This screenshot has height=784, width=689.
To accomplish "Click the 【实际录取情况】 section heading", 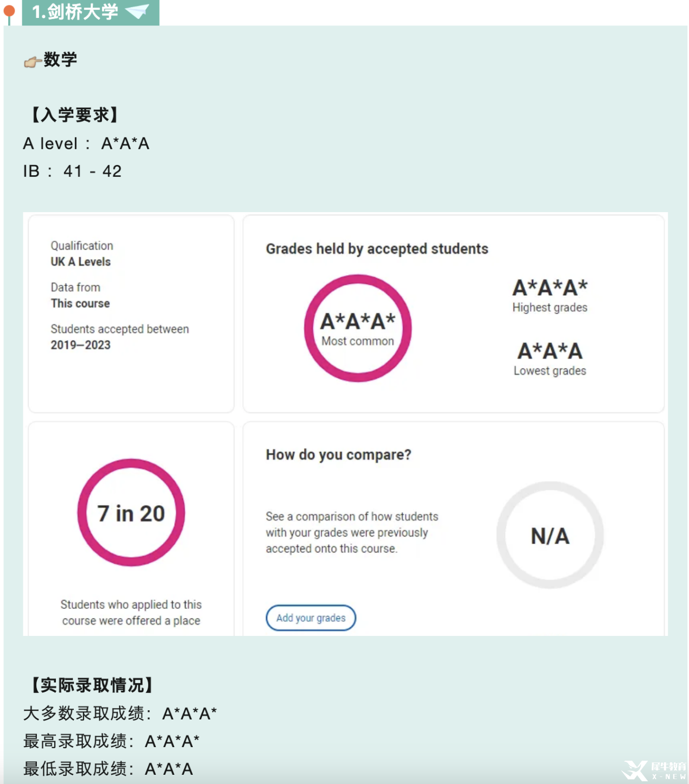I will point(92,685).
